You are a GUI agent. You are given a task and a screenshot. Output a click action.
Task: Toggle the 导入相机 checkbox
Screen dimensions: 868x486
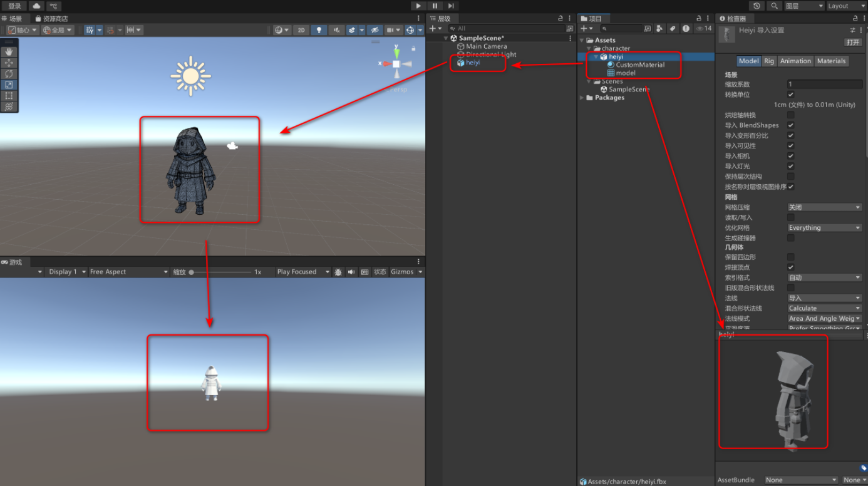(791, 156)
